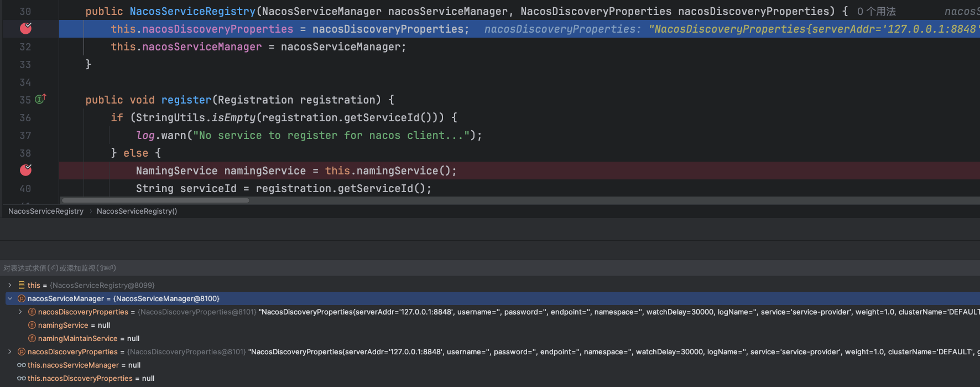Click the 'isEmpty' call on line 36
This screenshot has height=387, width=980.
[233, 117]
